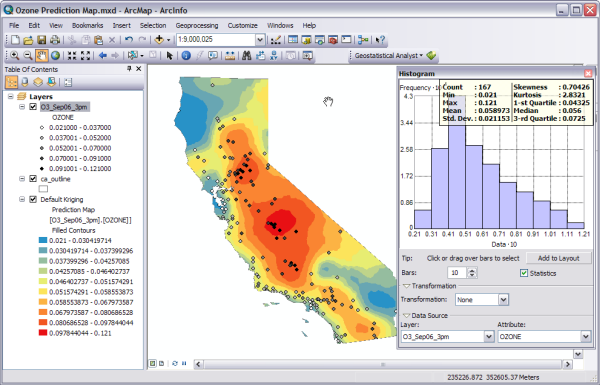600x385 pixels.
Task: Open the Geostatistical Analyst dropdown menu
Action: [x=388, y=56]
